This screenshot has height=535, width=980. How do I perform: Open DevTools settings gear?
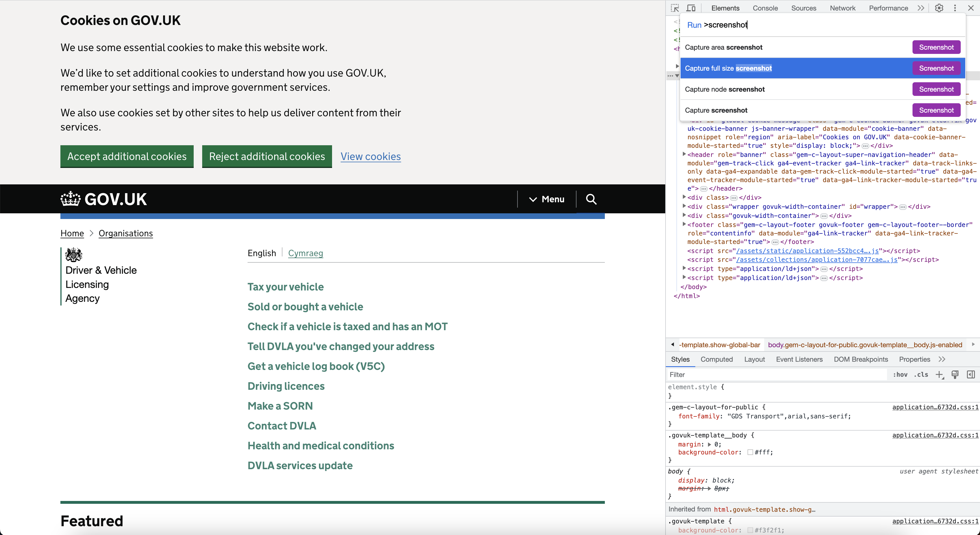[x=939, y=8]
